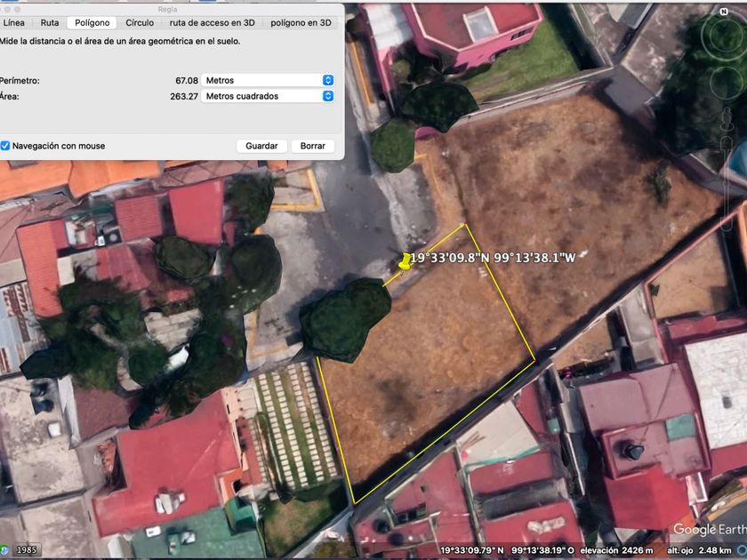Viewport: 747px width, 560px height.
Task: Click the yellow pushpin placemark on the map
Action: pyautogui.click(x=405, y=261)
